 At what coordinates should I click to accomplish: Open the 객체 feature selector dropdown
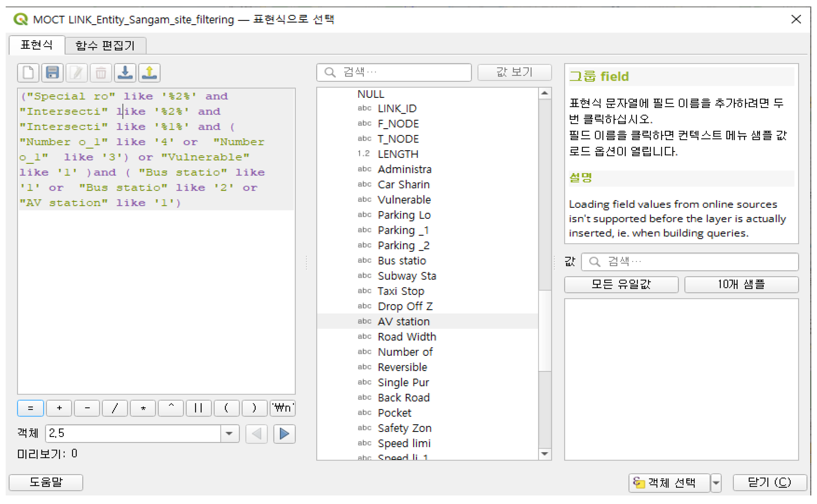pos(229,434)
